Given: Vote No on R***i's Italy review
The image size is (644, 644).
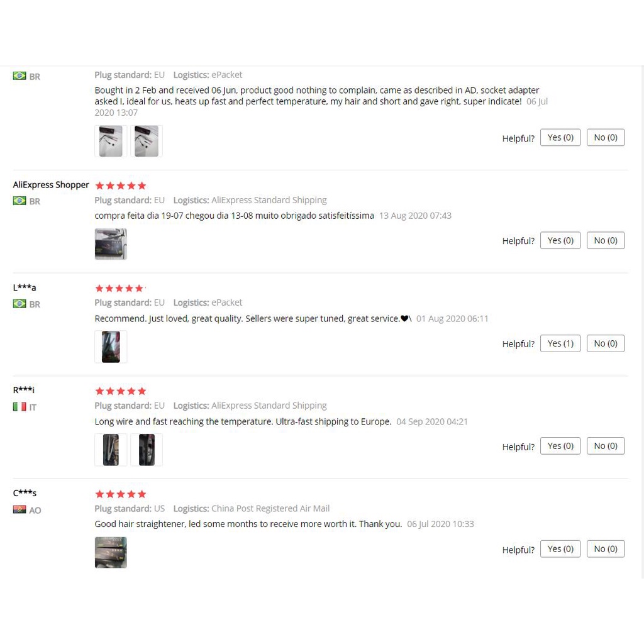Looking at the screenshot, I should pos(606,446).
